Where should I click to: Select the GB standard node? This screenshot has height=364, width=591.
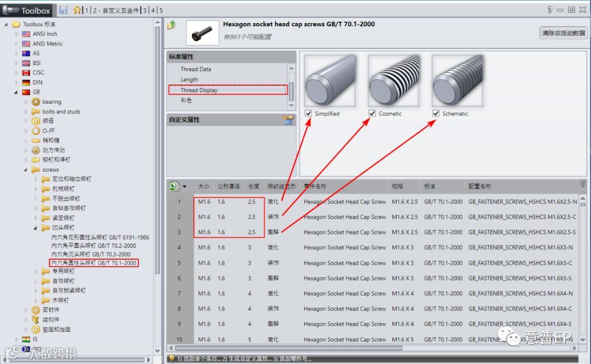pos(31,92)
